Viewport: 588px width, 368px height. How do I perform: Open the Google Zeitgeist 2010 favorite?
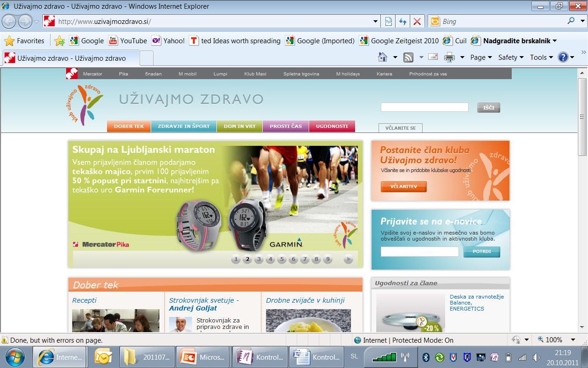click(399, 40)
